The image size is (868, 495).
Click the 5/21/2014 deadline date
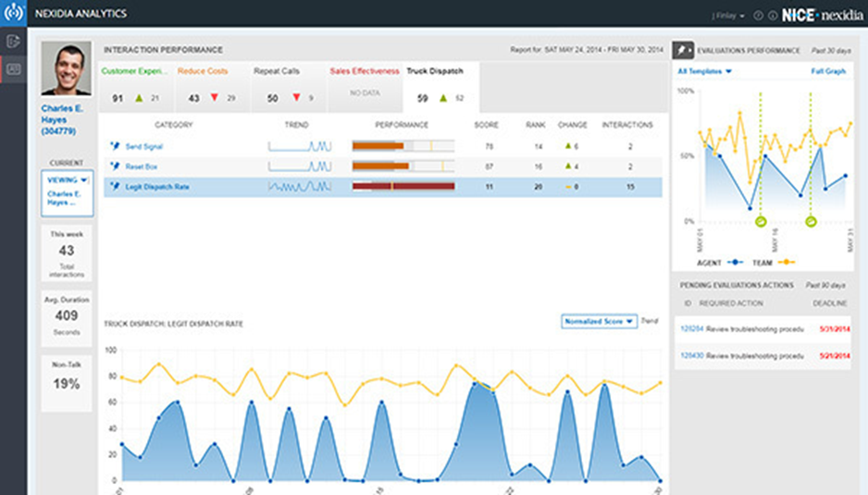(x=835, y=355)
